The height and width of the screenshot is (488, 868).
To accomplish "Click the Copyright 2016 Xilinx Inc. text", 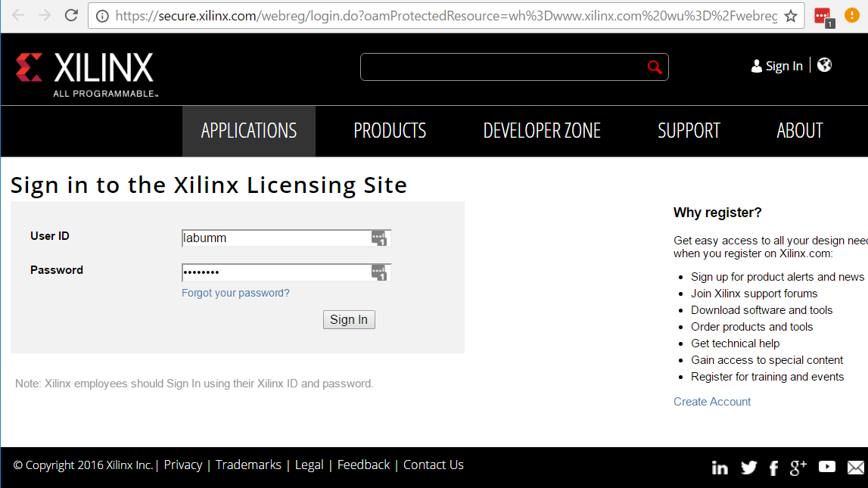I will pyautogui.click(x=82, y=465).
